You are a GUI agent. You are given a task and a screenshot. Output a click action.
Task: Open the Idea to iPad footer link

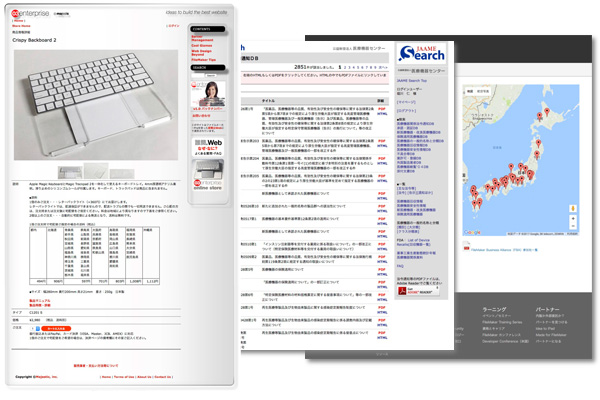545,328
